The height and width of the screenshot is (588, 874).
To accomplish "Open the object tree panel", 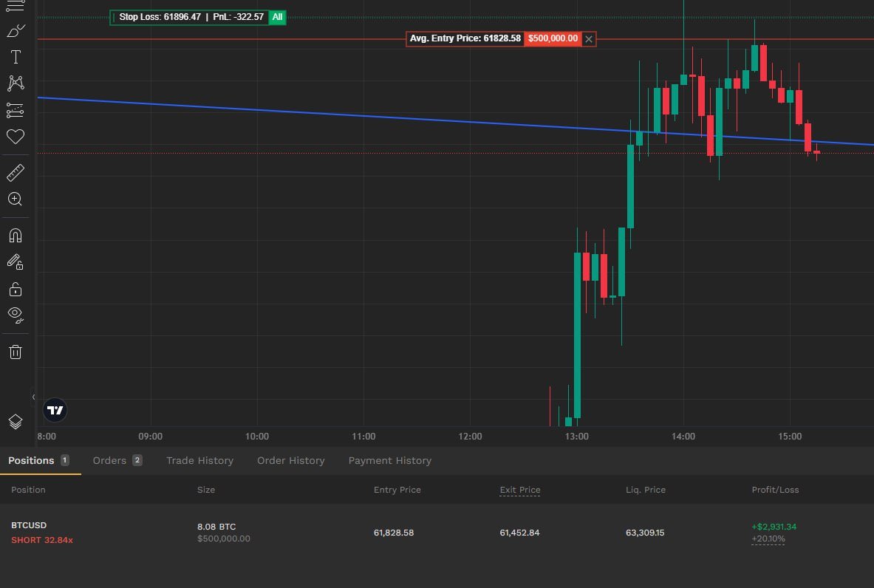I will pos(16,422).
